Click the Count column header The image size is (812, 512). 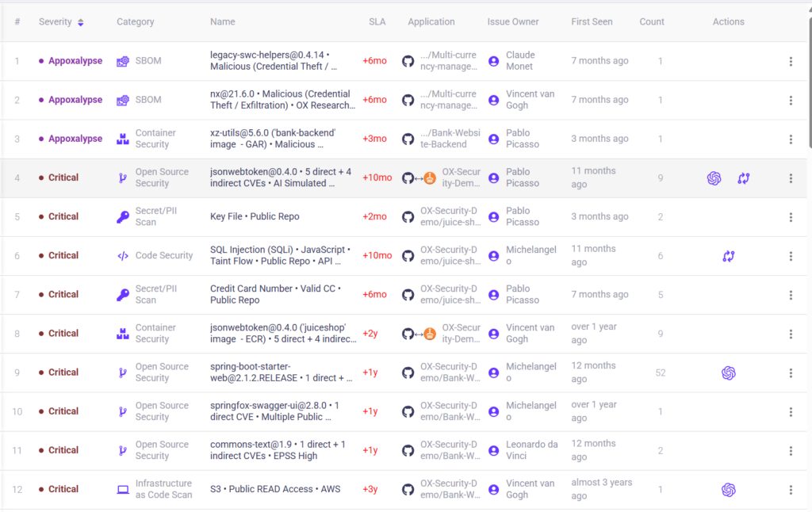(x=652, y=21)
